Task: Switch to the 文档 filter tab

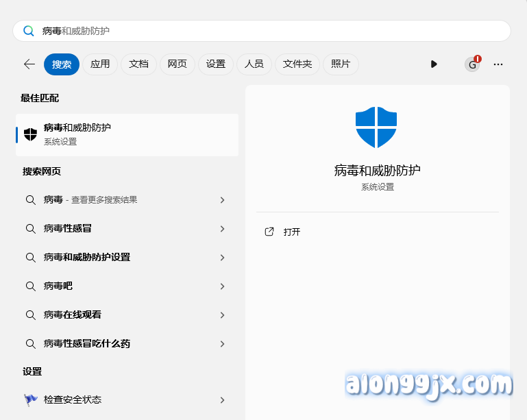Action: (138, 64)
